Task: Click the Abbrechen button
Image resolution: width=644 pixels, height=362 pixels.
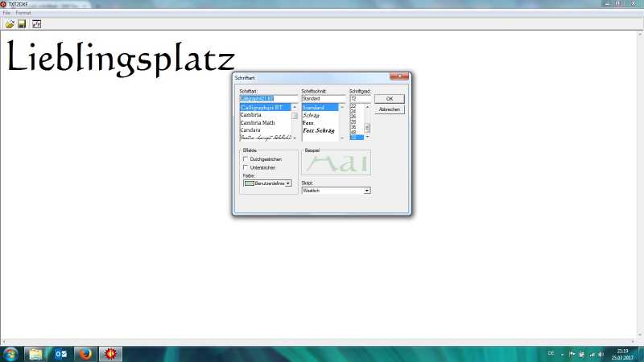Action: 389,109
